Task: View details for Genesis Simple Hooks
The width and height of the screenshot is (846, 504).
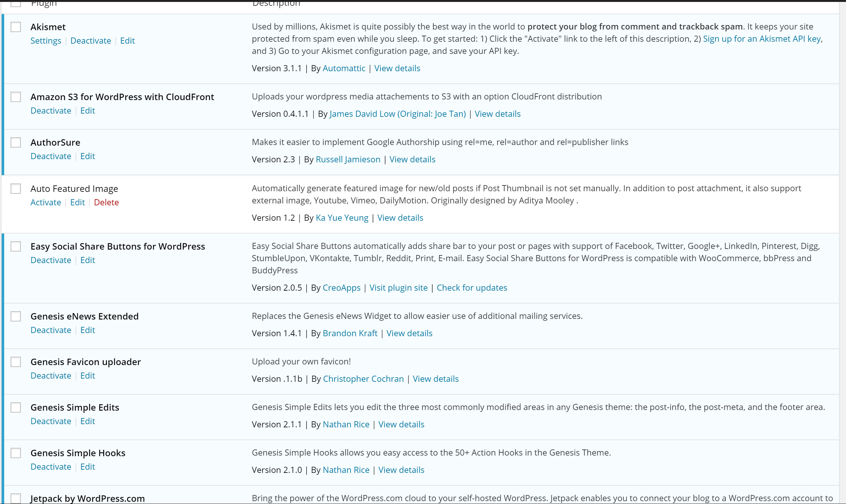Action: [x=401, y=470]
